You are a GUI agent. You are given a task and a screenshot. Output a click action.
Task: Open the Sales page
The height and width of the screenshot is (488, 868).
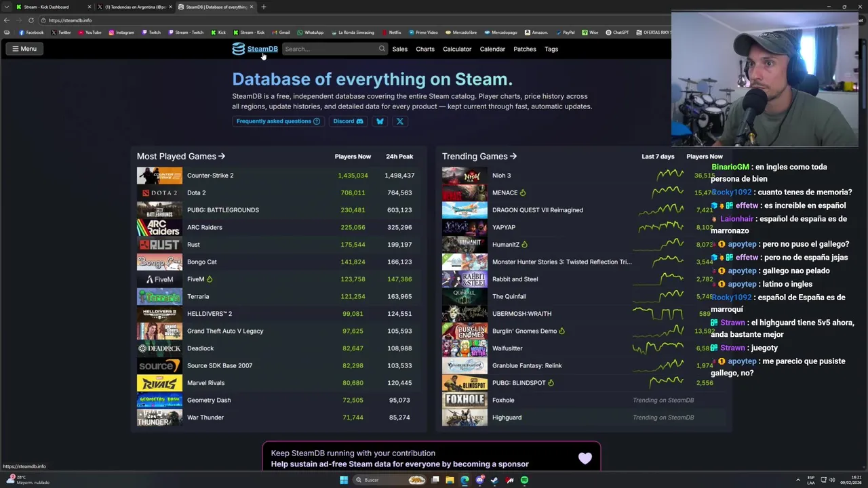(x=399, y=49)
